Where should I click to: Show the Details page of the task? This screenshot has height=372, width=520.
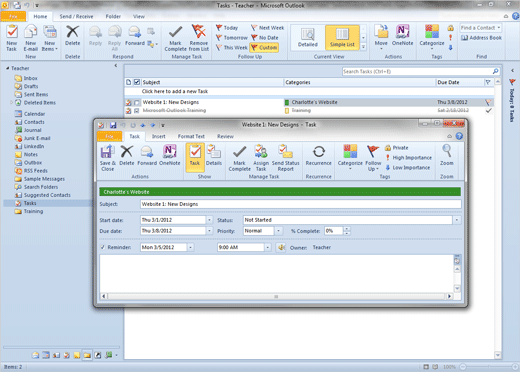pos(214,156)
